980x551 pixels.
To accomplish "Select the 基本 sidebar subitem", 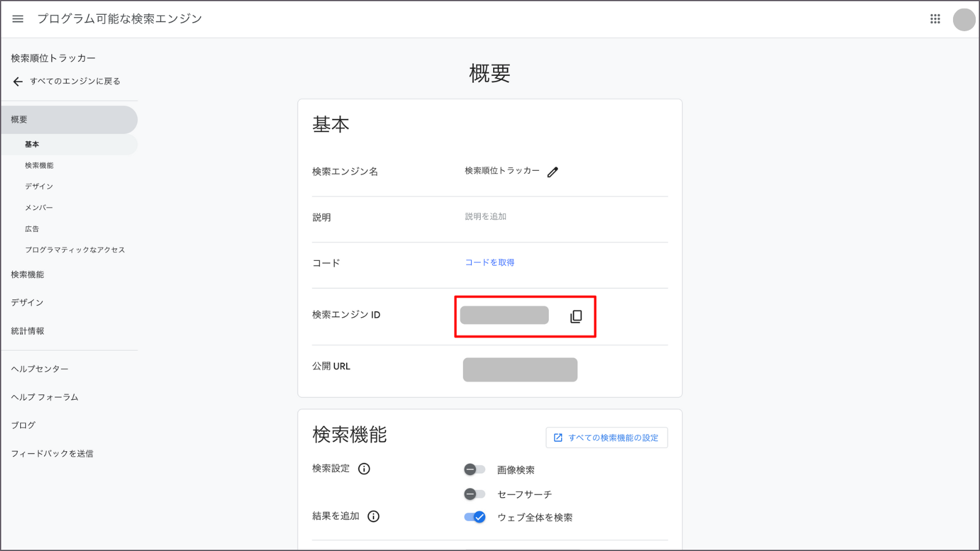I will (69, 144).
